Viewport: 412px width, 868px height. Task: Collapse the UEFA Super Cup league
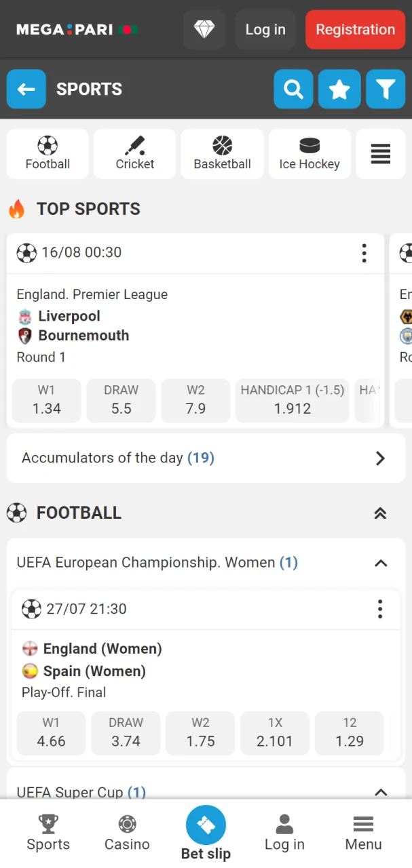tap(381, 792)
